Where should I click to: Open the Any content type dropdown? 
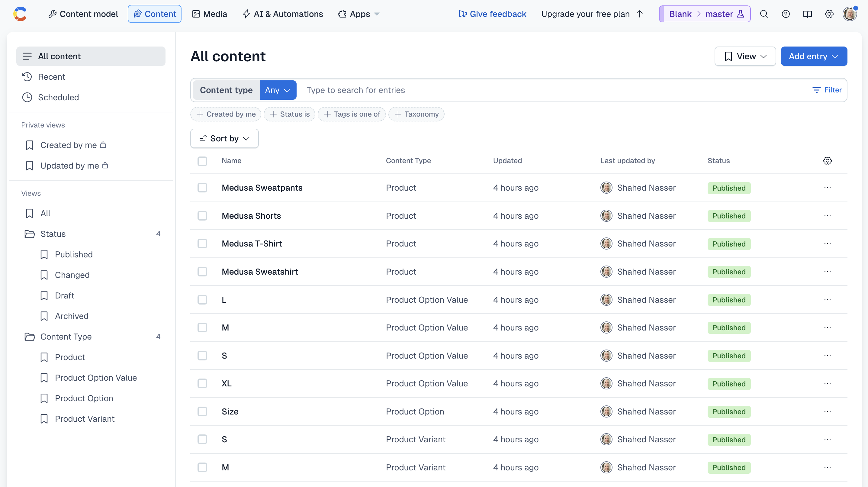click(278, 90)
